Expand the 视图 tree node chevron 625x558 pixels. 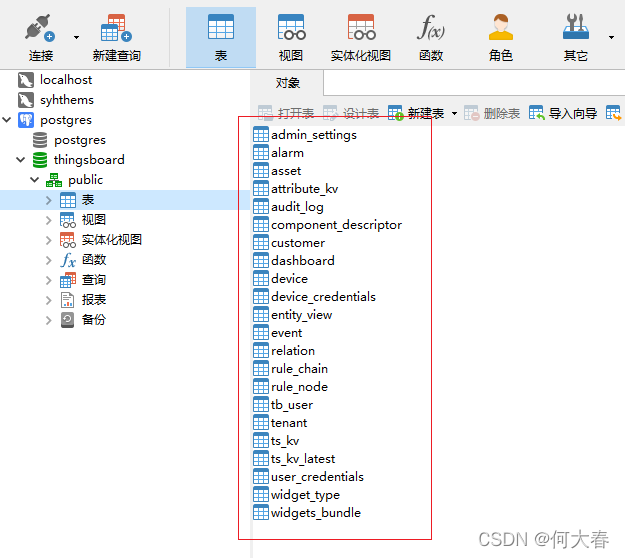point(49,220)
